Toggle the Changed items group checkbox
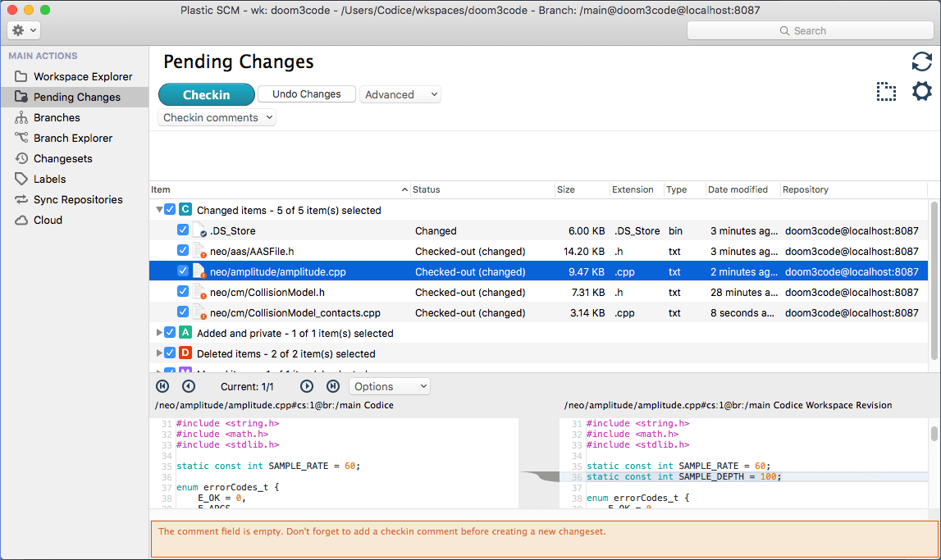Viewport: 941px width, 560px height. point(170,209)
